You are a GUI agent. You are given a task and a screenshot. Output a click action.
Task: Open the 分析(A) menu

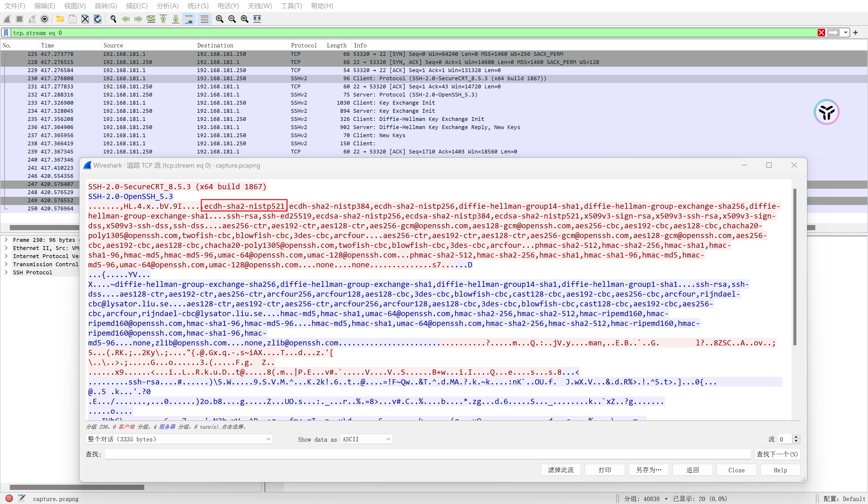[167, 5]
